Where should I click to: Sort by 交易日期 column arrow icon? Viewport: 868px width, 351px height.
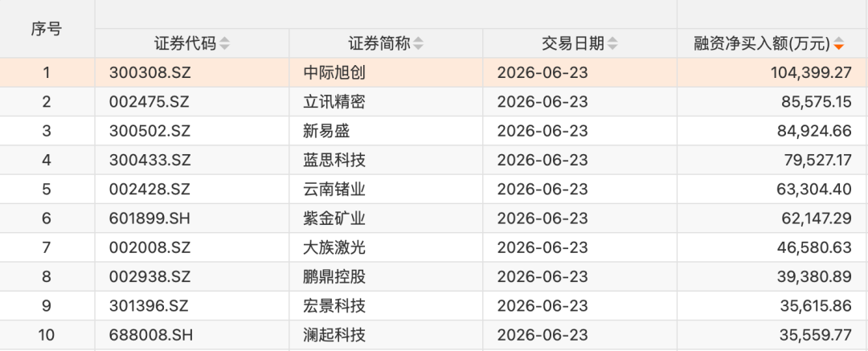(612, 43)
